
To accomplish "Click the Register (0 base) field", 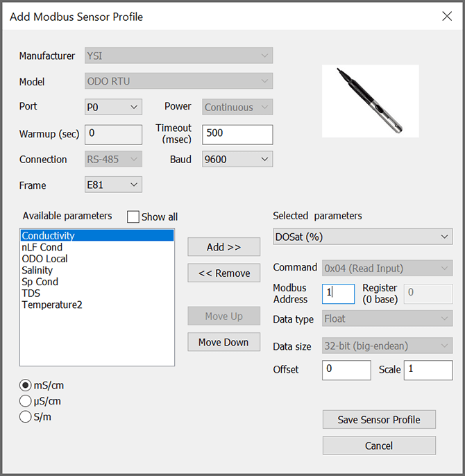I will pyautogui.click(x=428, y=294).
